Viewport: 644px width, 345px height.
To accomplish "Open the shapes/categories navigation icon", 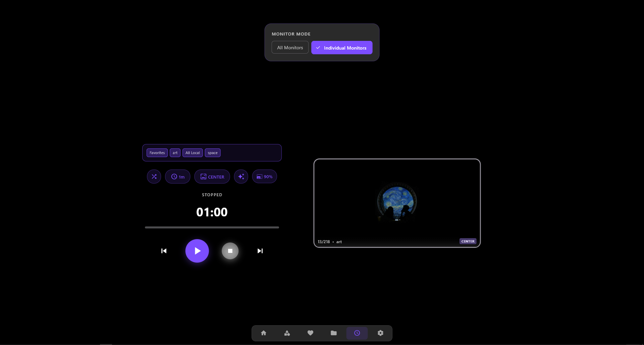I will [287, 333].
